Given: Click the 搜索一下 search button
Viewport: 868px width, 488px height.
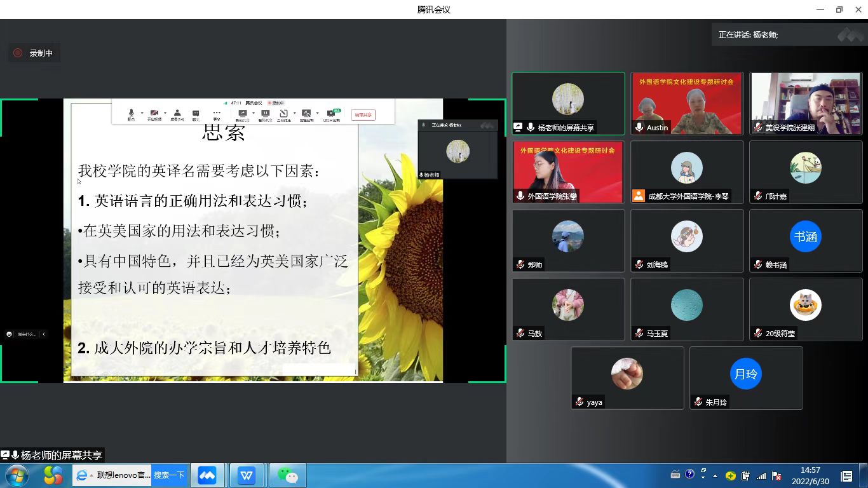Looking at the screenshot, I should [169, 475].
